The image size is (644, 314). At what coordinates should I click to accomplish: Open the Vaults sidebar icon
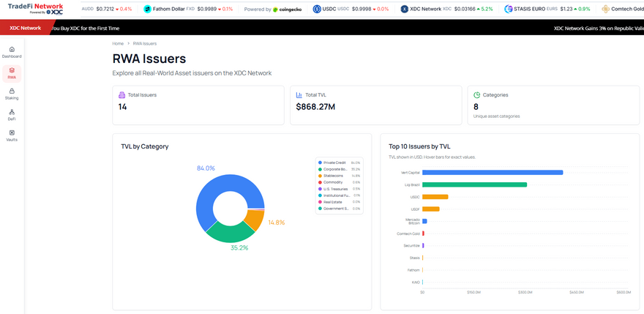tap(12, 132)
